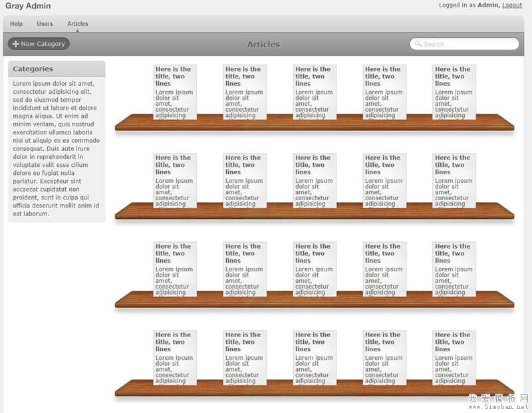Select the last article on the third shelf
Image resolution: width=532 pixels, height=413 pixels.
pos(454,269)
